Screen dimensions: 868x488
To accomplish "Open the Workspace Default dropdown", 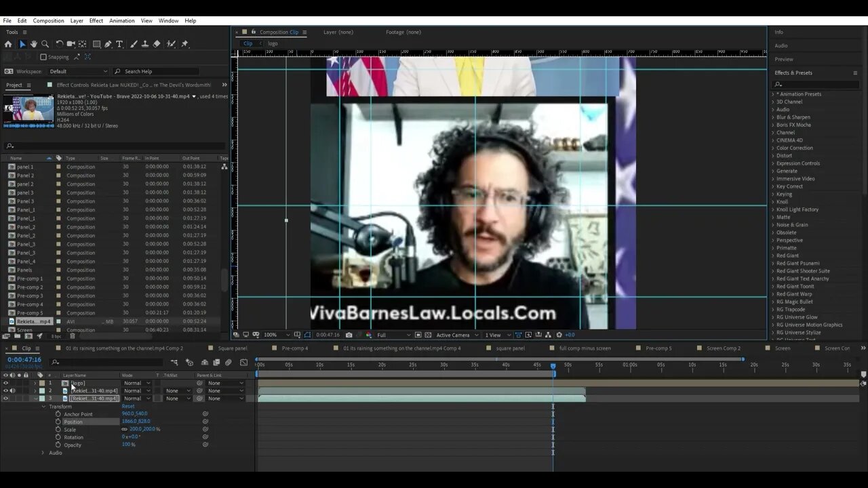I will (78, 71).
